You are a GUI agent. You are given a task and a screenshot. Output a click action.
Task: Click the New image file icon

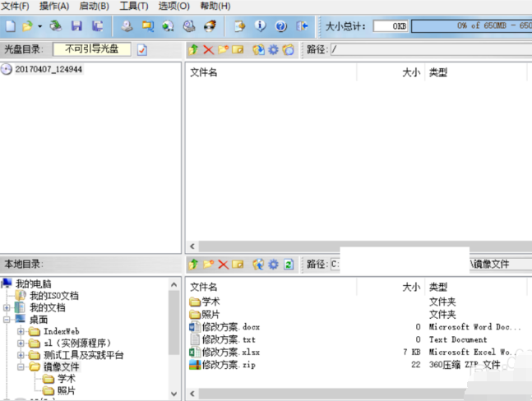(x=11, y=26)
